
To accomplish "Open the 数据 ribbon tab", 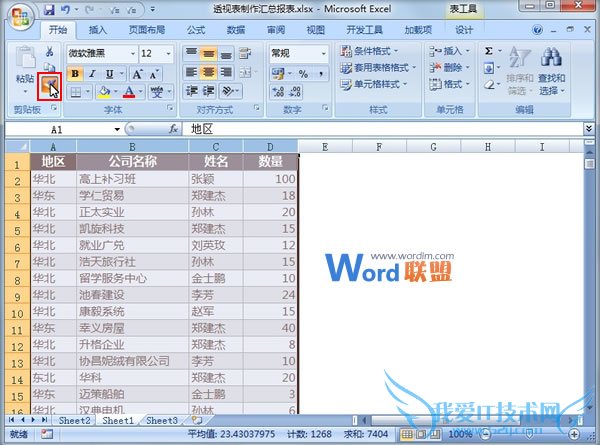I will click(236, 30).
